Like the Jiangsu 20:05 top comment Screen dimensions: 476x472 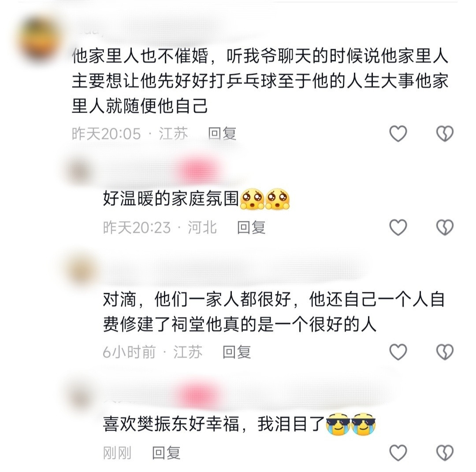(398, 133)
